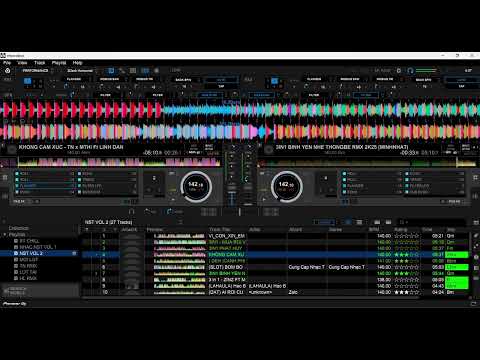Sort by the Track Title column header
Viewport: 480px width, 360px height.
point(220,229)
